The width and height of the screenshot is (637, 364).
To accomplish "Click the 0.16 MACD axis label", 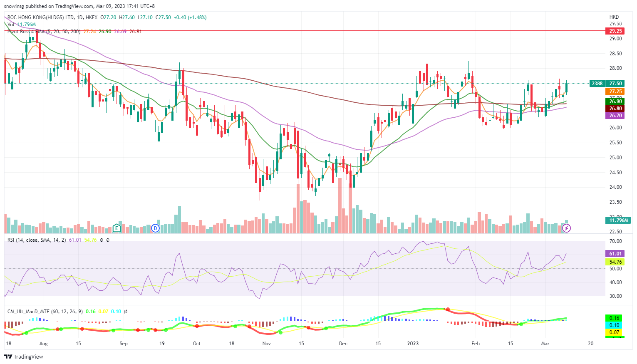I will click(614, 318).
